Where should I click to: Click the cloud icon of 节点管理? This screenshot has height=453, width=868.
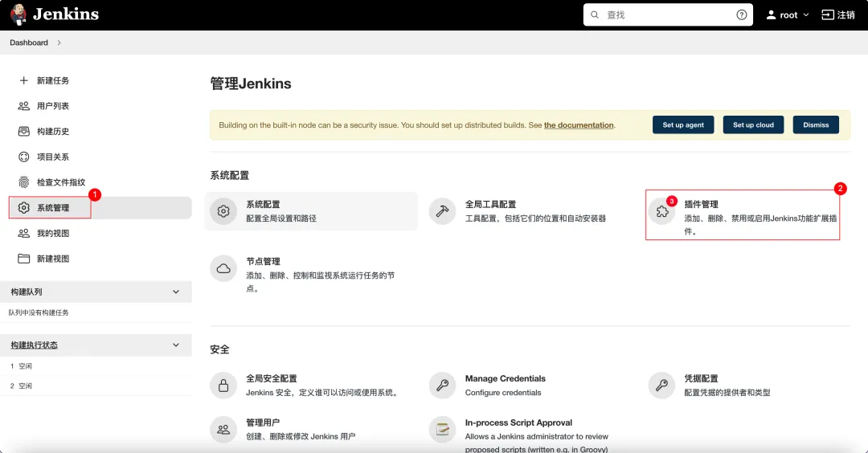pos(223,268)
